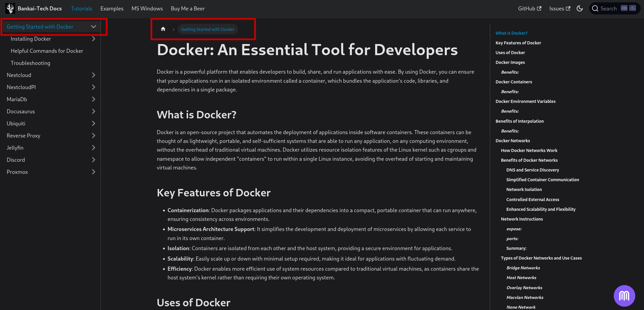
Task: Open the Troubleshooting sidebar page
Action: click(x=30, y=63)
